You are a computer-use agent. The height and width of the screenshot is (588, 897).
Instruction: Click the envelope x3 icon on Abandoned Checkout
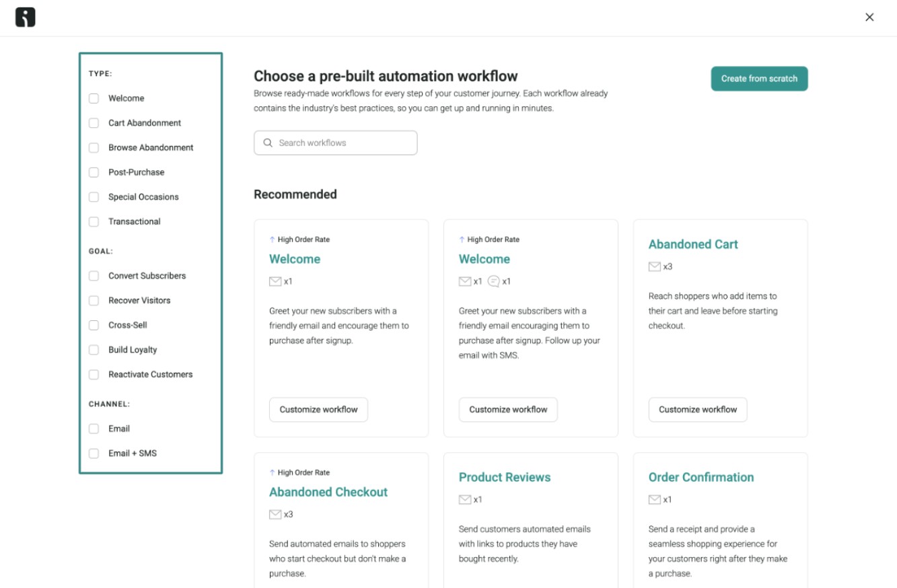[275, 514]
